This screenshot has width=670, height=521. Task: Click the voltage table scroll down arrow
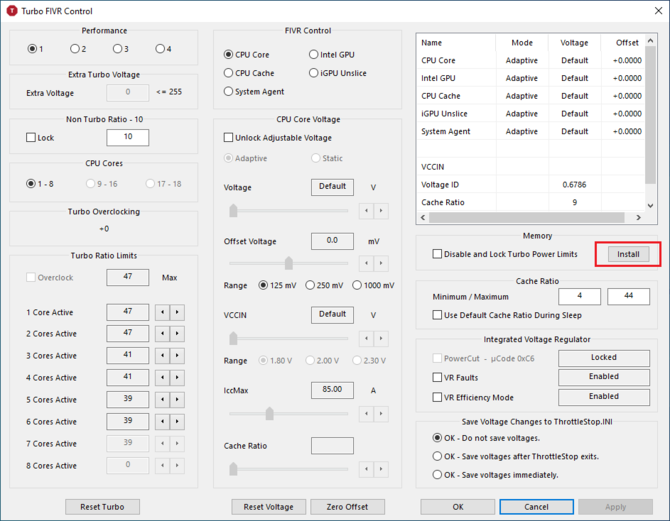click(650, 206)
